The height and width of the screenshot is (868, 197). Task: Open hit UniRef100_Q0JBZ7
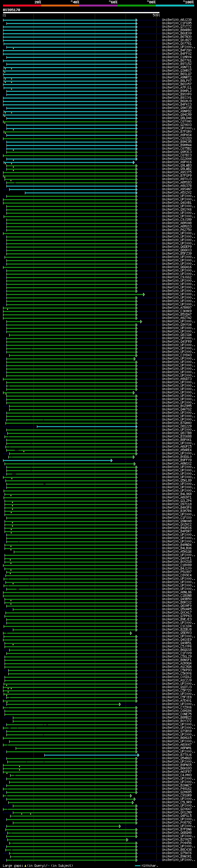click(x=177, y=40)
